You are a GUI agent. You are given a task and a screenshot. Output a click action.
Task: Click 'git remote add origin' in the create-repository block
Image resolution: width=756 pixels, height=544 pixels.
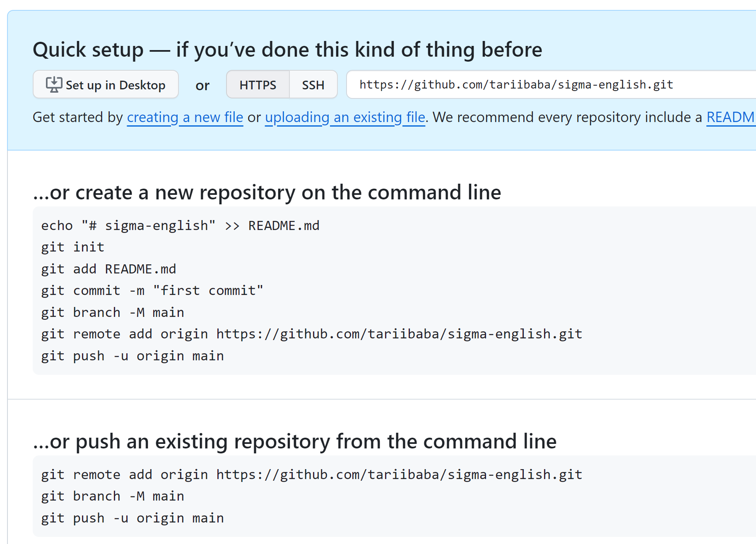(x=311, y=334)
